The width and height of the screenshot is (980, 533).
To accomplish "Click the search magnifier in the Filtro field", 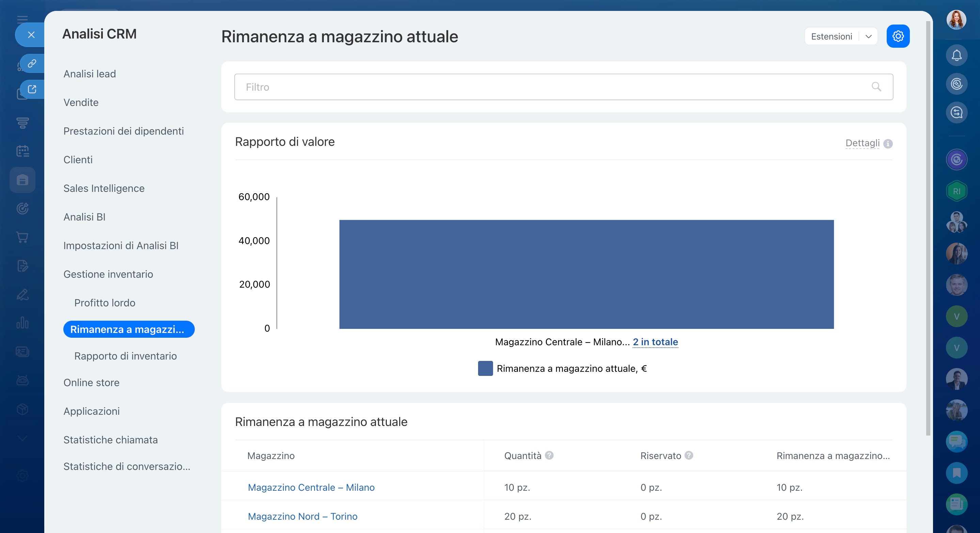I will point(876,87).
